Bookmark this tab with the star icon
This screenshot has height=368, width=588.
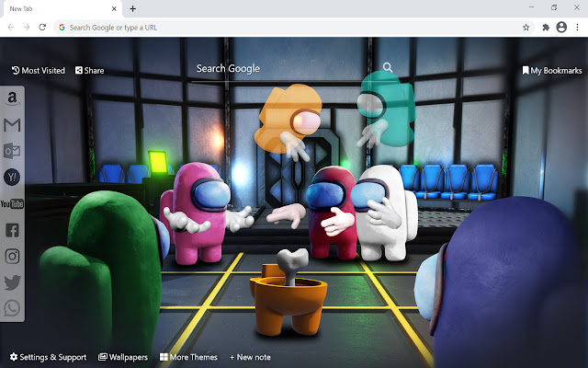coord(526,27)
